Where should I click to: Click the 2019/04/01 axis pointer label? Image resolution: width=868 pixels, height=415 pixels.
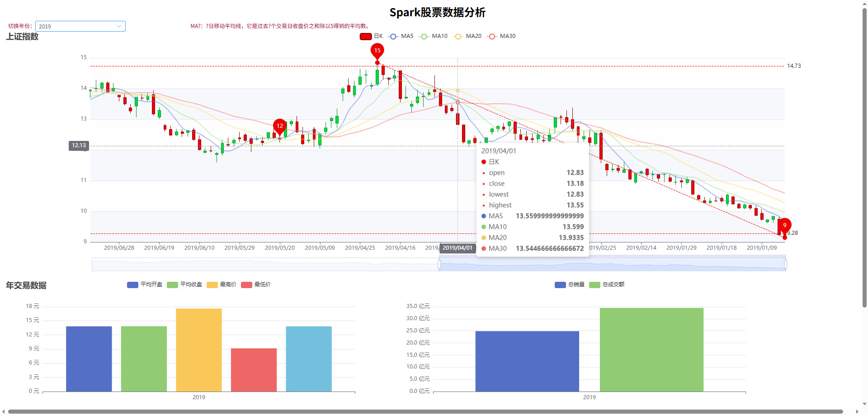pos(458,248)
